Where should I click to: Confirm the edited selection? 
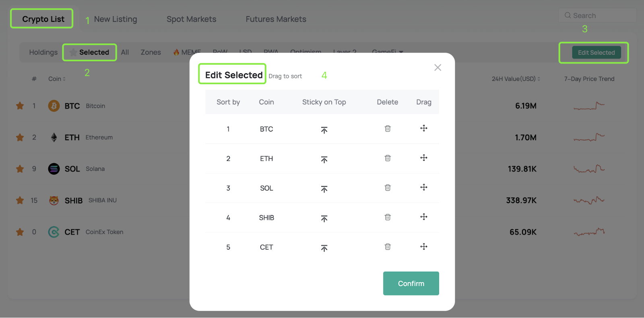point(411,283)
